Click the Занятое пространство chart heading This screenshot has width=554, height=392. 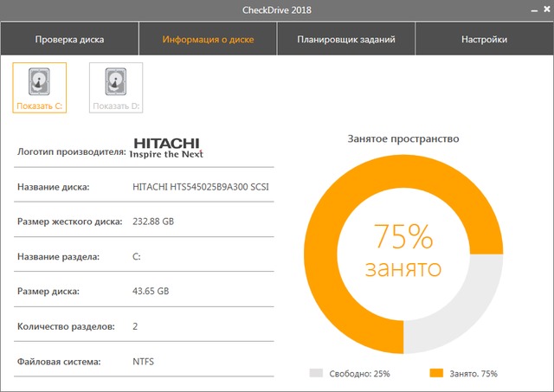click(403, 138)
